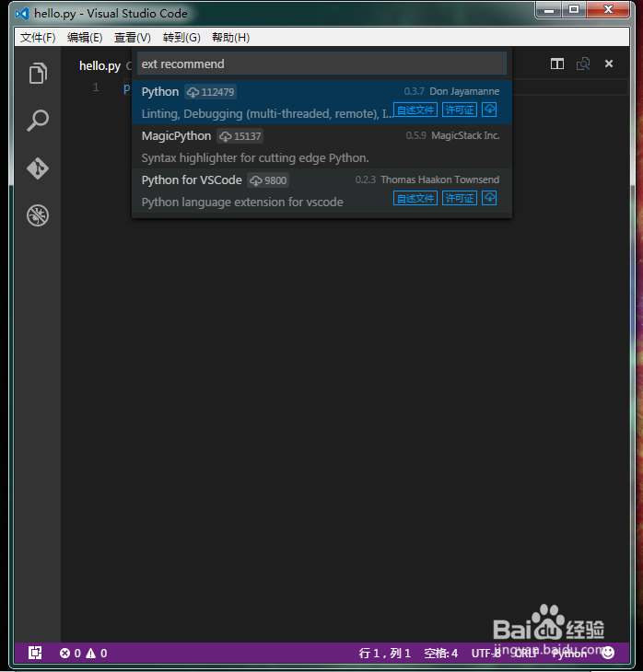The height and width of the screenshot is (672, 643).
Task: Open the 转到(G) menu
Action: [181, 38]
